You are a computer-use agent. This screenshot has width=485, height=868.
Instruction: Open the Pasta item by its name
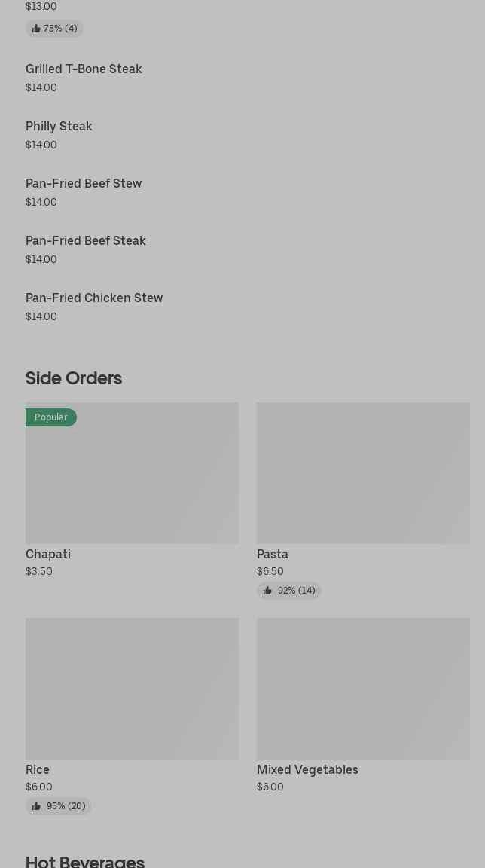tap(273, 555)
